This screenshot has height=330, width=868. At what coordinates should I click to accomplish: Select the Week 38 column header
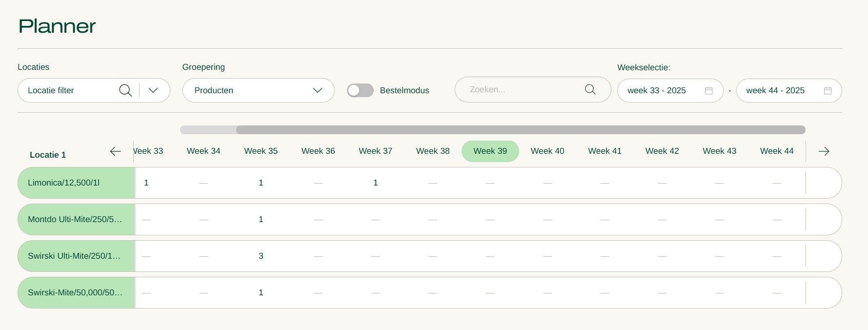click(433, 151)
